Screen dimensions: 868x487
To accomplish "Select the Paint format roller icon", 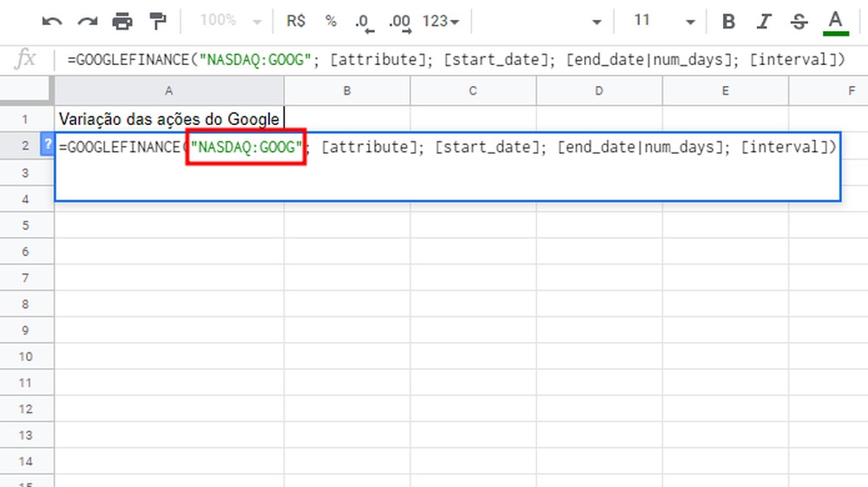I will pyautogui.click(x=158, y=22).
